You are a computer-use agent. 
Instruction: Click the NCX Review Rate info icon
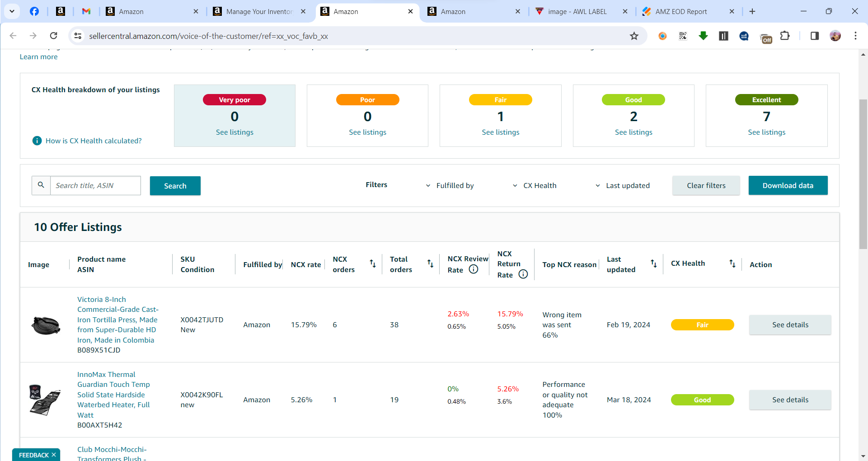click(x=473, y=269)
